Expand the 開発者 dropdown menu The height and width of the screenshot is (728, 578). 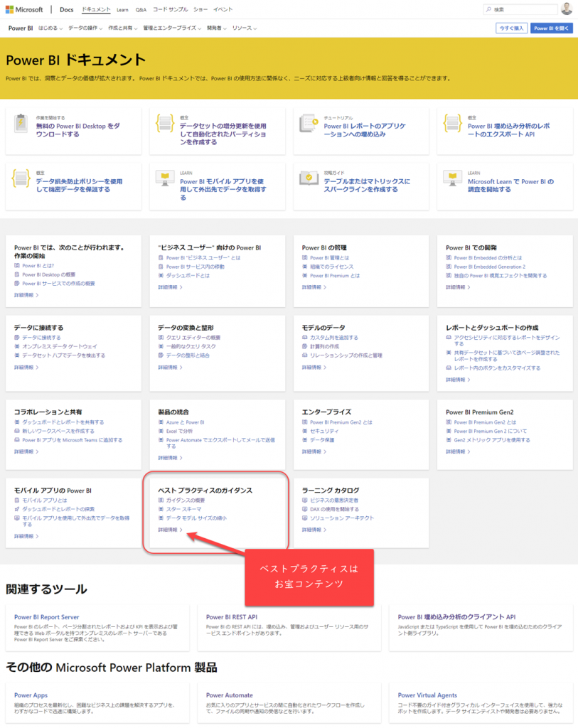(x=216, y=28)
